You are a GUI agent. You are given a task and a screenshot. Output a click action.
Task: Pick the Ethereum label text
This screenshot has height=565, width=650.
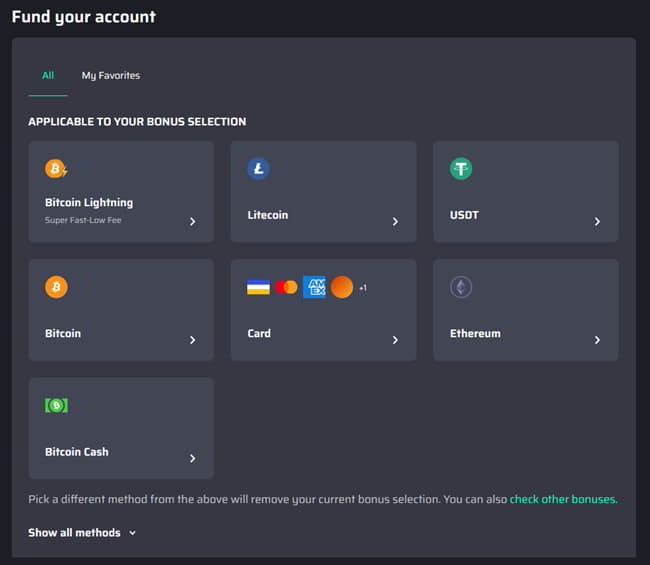point(475,333)
